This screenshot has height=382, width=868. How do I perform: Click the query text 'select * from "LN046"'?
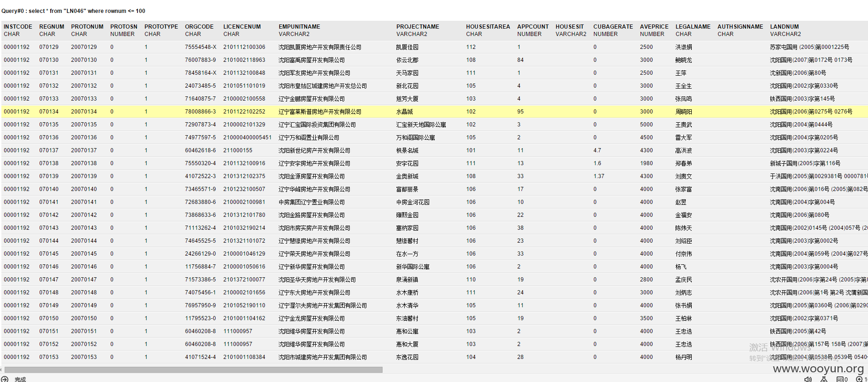[57, 11]
